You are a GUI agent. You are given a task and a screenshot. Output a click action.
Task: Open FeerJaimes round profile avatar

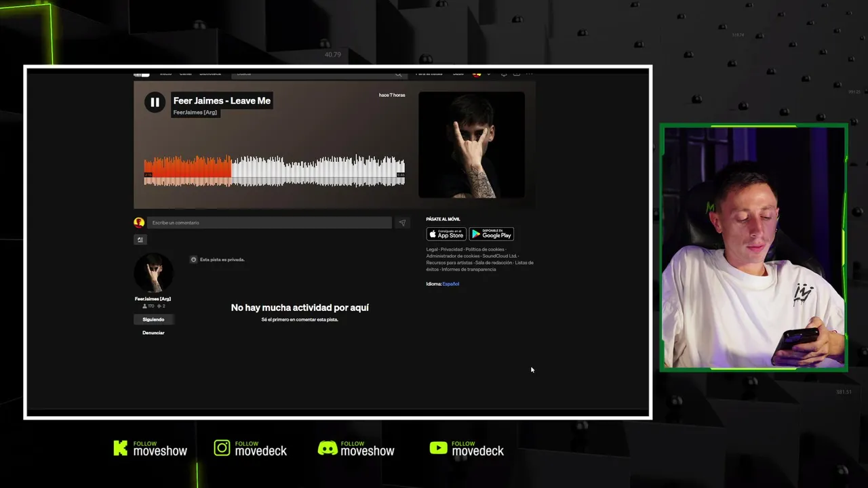coord(153,273)
